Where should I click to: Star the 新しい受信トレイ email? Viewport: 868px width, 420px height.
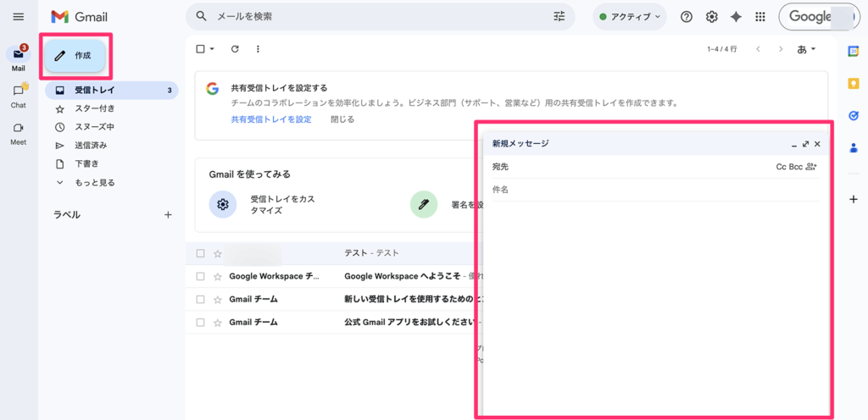tap(218, 300)
